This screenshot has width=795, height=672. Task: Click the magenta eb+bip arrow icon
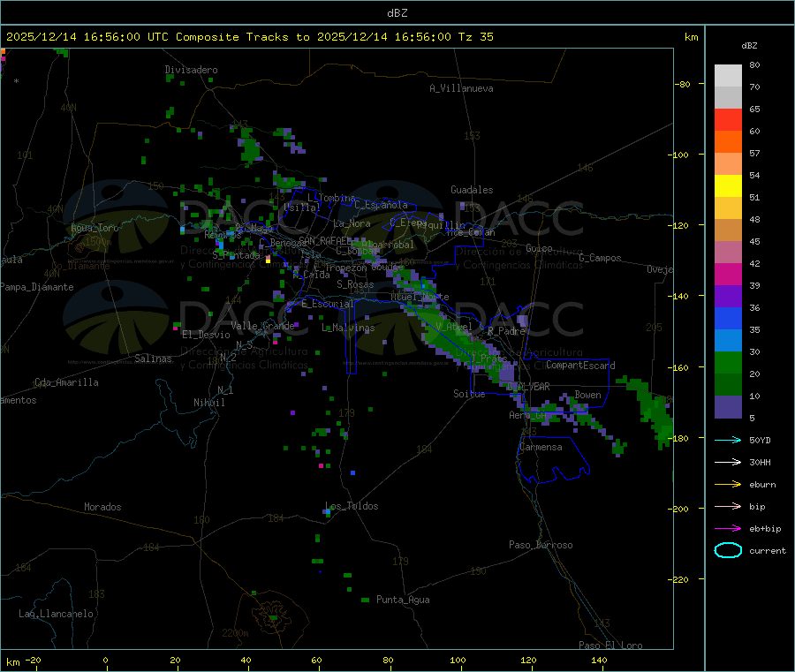coord(728,529)
